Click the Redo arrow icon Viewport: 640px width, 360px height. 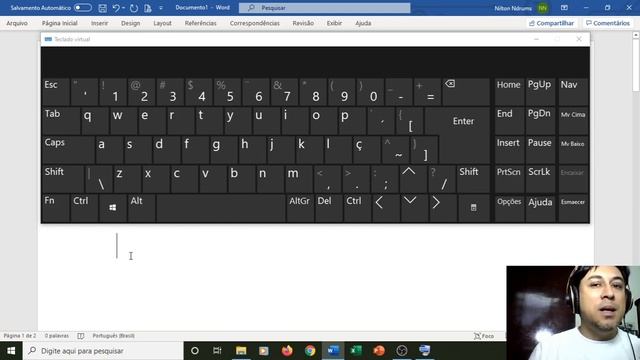click(133, 8)
